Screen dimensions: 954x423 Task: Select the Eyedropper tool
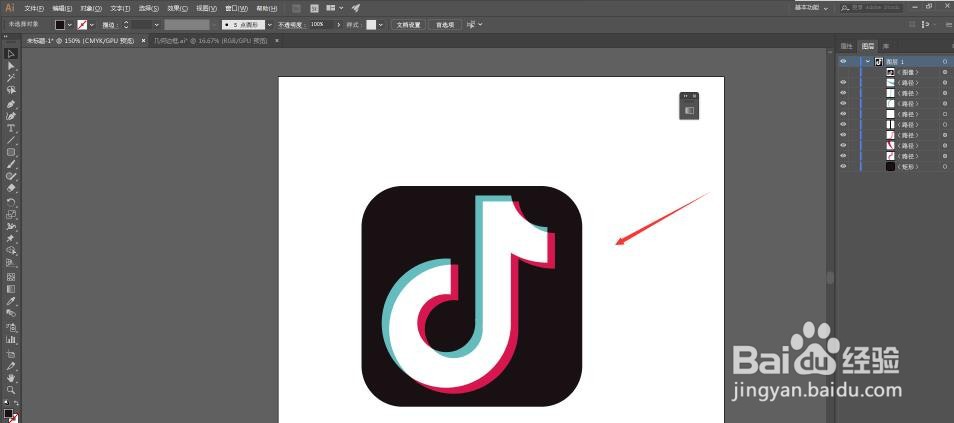11,301
